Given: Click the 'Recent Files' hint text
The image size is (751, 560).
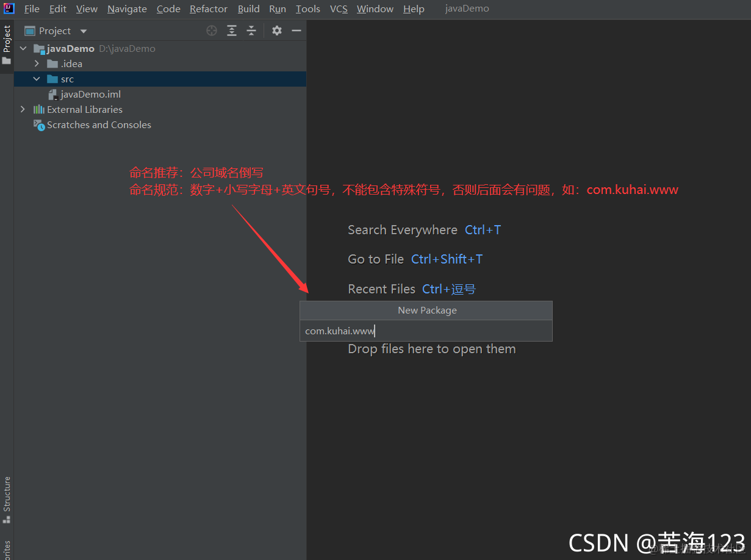Looking at the screenshot, I should [381, 289].
